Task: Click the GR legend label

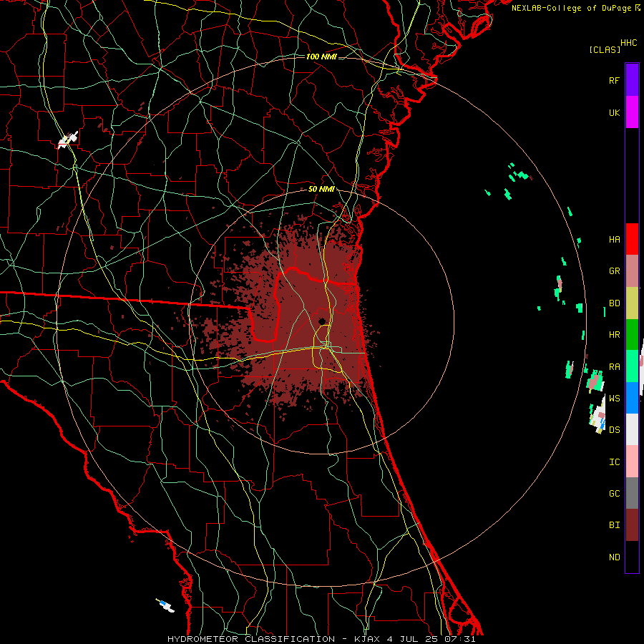Action: pyautogui.click(x=614, y=271)
